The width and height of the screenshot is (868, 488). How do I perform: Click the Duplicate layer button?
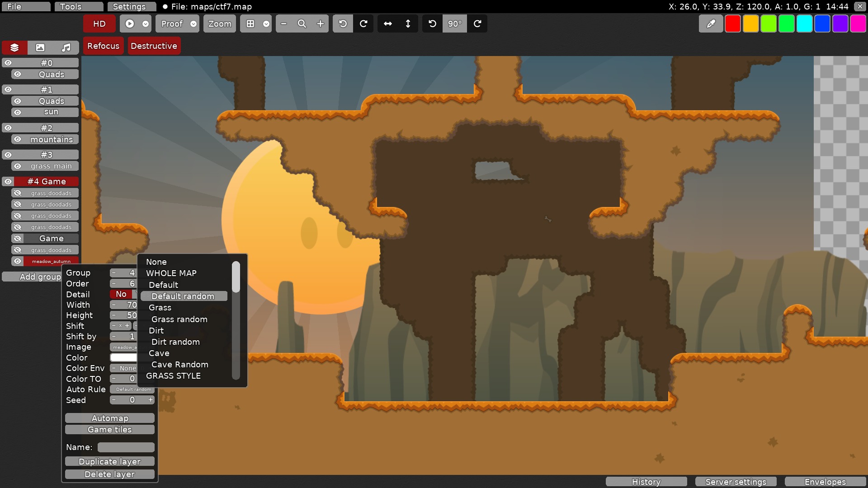pos(109,461)
